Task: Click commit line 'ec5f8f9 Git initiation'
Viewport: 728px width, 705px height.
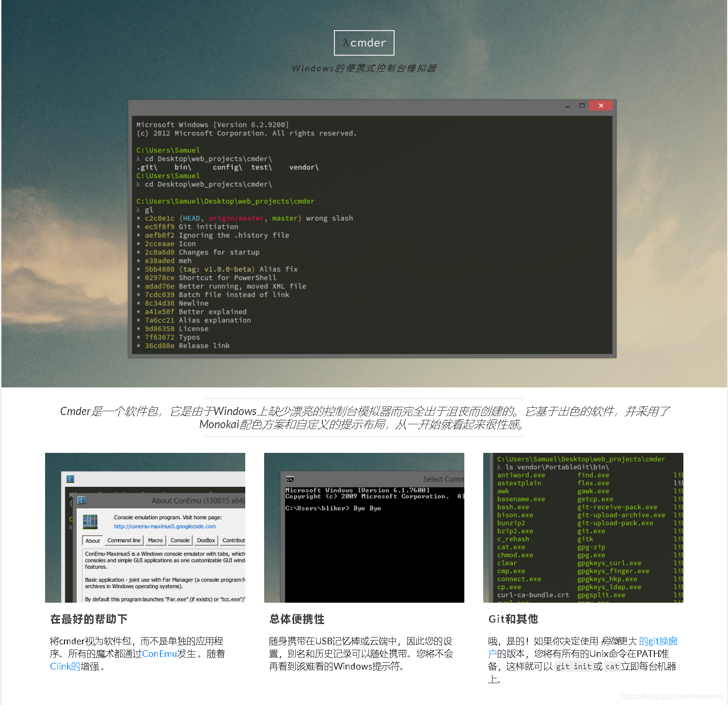Action: coord(188,227)
